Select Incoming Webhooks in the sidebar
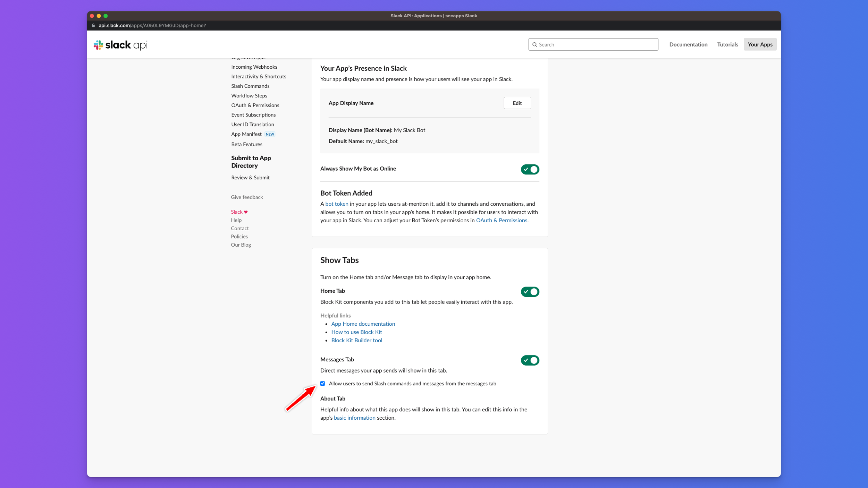The width and height of the screenshot is (868, 488). tap(254, 67)
